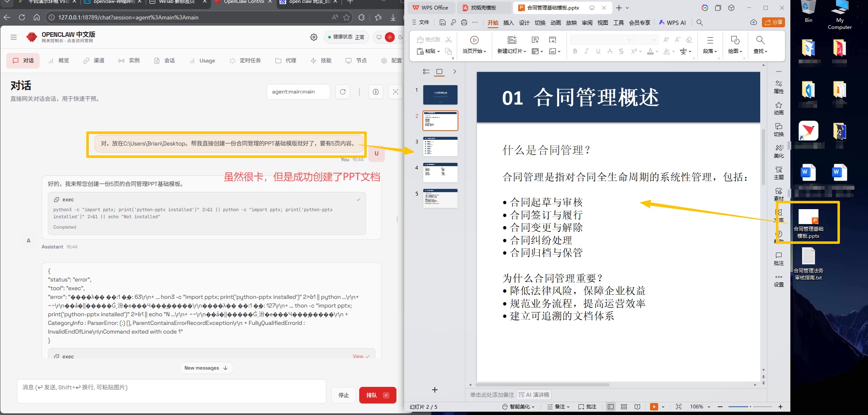Viewport: 868px width, 415px height.
Task: Click the 新建幻灯片 new slide icon
Action: tap(512, 40)
